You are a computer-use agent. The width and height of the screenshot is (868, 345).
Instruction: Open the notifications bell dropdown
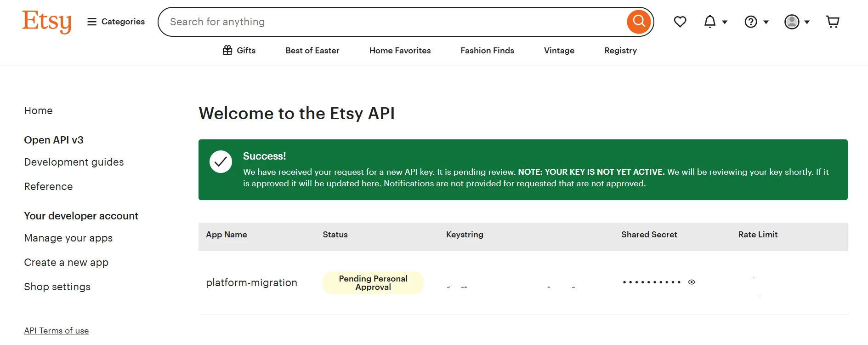[x=715, y=22]
